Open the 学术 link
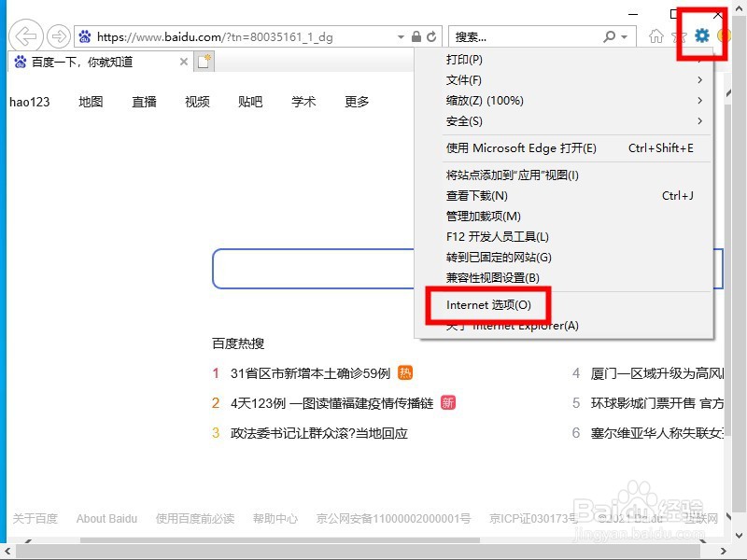The image size is (747, 560). [303, 102]
